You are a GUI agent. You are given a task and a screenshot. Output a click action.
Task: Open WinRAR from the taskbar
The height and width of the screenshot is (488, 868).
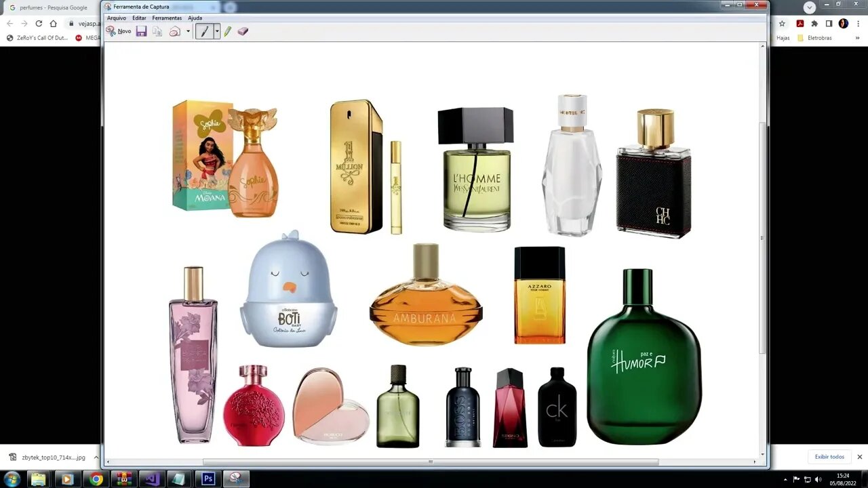[124, 479]
